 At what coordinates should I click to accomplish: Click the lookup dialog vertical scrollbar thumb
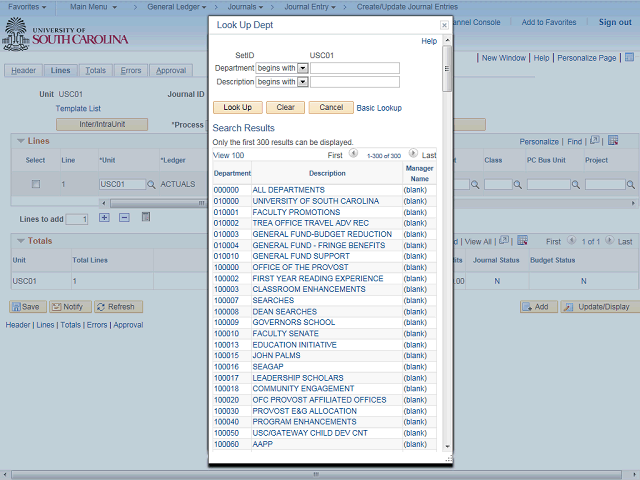point(447,69)
